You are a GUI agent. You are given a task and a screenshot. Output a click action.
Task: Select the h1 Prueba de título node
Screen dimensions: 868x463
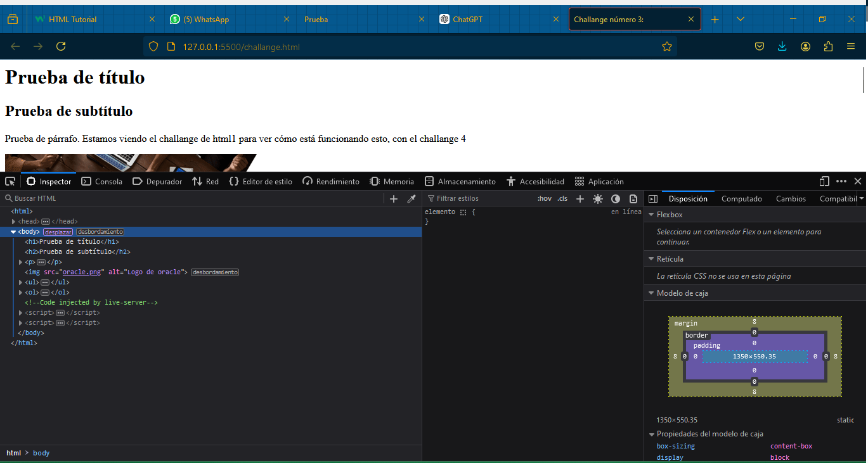pyautogui.click(x=72, y=242)
